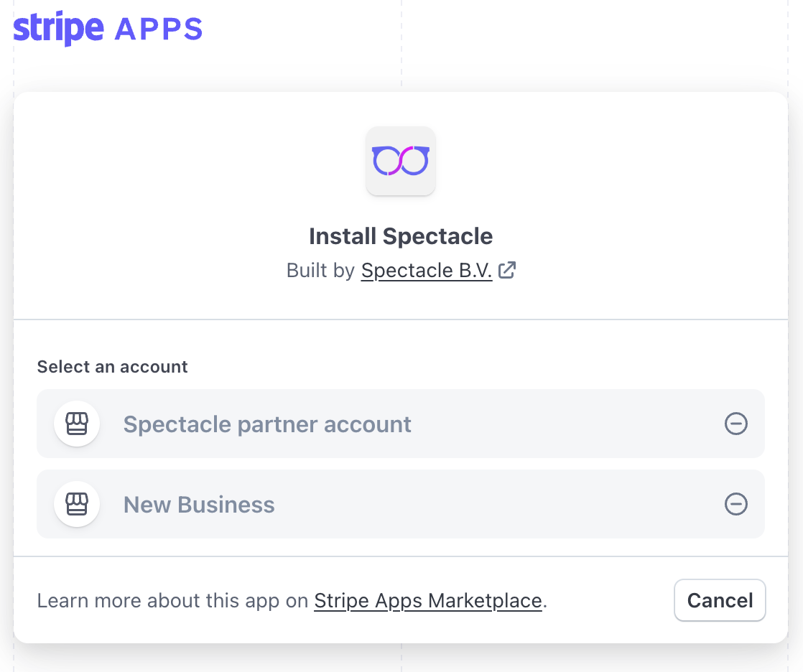This screenshot has height=672, width=803.
Task: Visit the Stripe Apps Marketplace link
Action: 428,601
